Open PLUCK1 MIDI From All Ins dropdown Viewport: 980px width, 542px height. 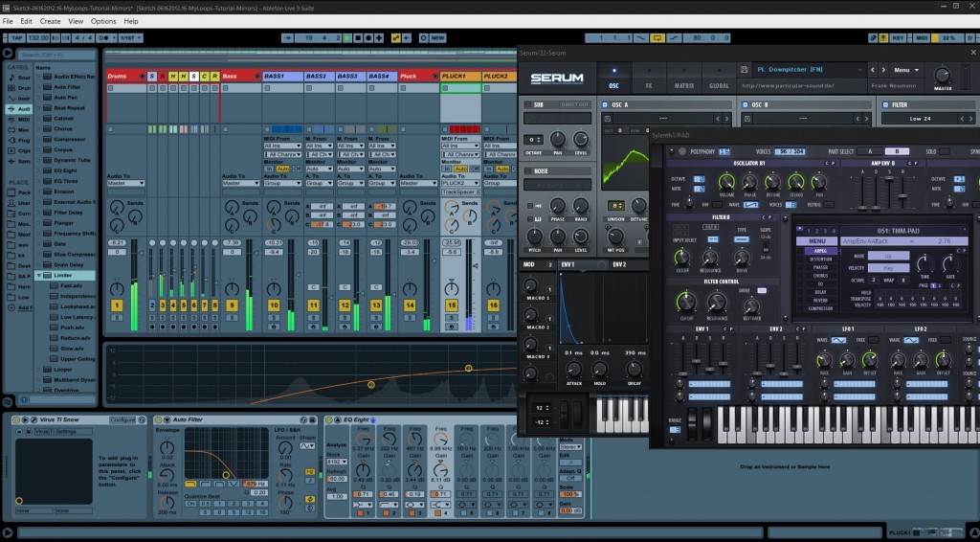pos(460,146)
